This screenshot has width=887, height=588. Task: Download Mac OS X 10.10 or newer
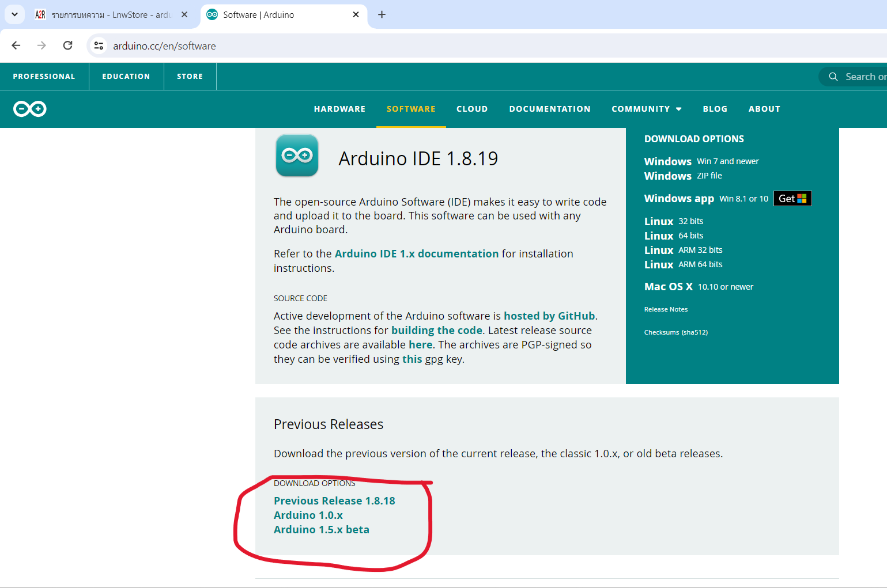pyautogui.click(x=699, y=287)
